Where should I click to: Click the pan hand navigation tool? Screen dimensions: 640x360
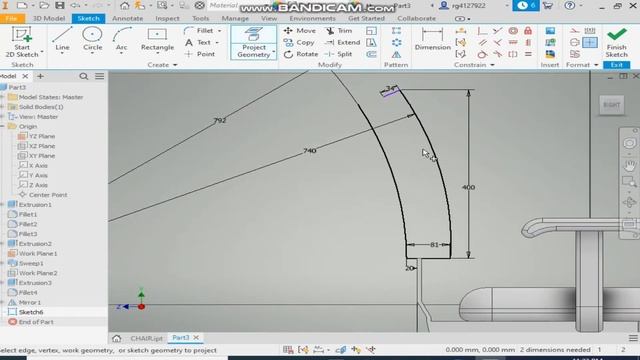pyautogui.click(x=629, y=165)
